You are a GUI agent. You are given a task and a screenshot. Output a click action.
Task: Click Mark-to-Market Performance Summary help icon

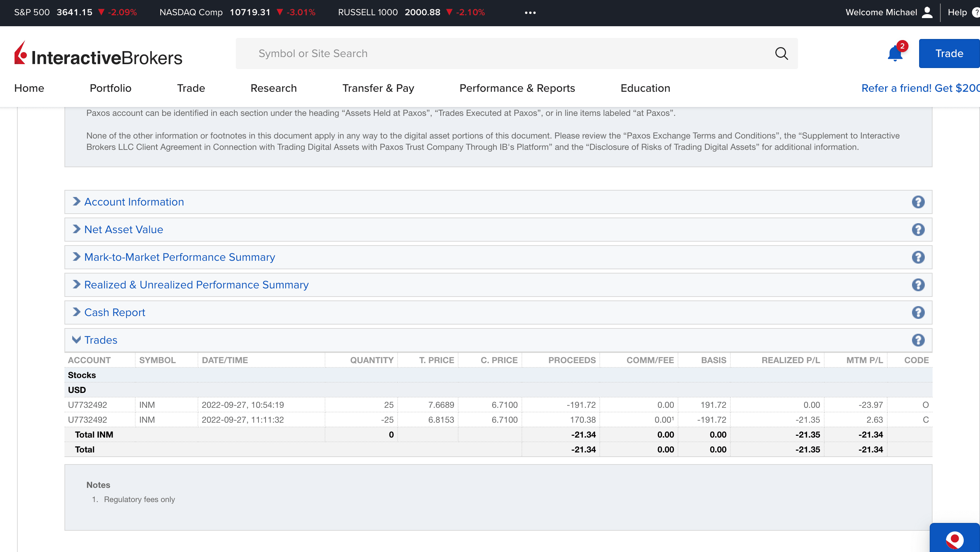click(x=918, y=257)
